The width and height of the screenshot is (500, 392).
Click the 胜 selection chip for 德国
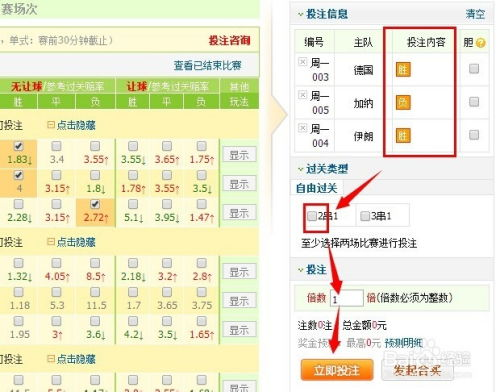[403, 69]
